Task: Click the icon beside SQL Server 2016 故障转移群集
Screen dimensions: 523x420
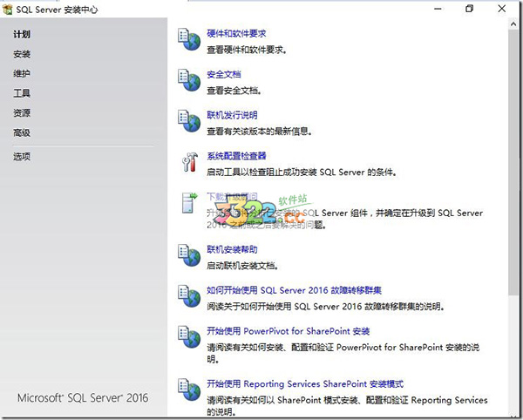Action: [x=189, y=296]
